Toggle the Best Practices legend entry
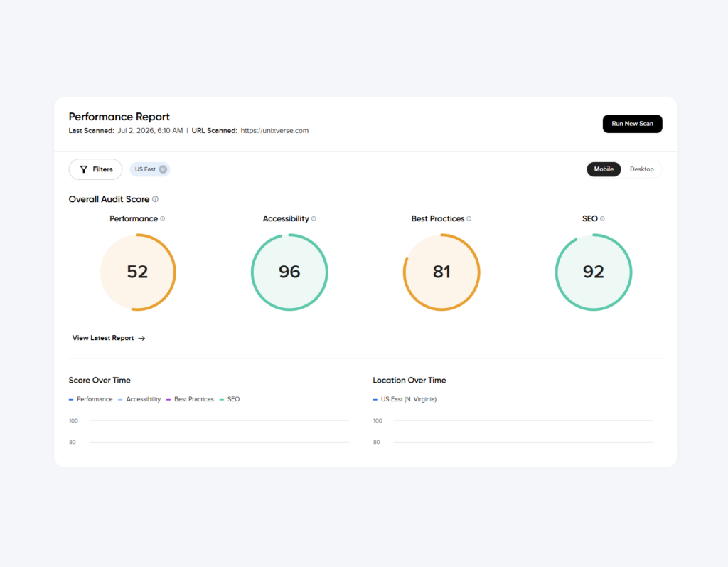Image resolution: width=728 pixels, height=567 pixels. point(190,399)
